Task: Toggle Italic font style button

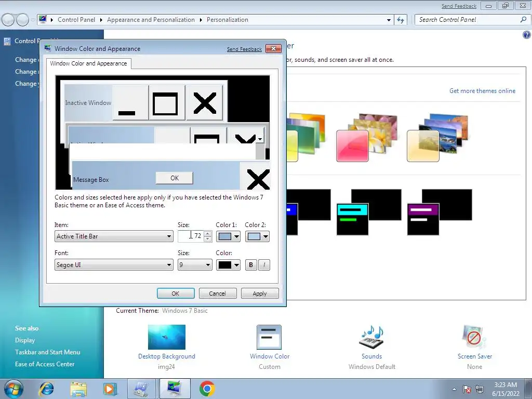Action: pos(264,265)
